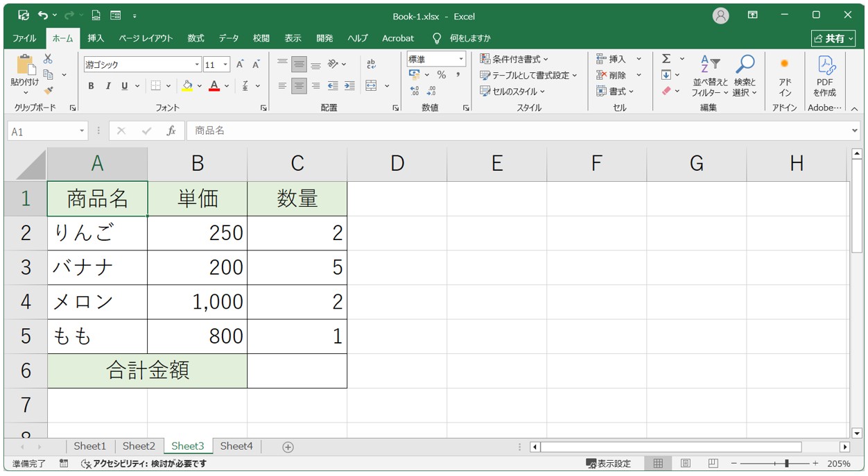Open the font size dropdown
The height and width of the screenshot is (476, 868).
226,65
